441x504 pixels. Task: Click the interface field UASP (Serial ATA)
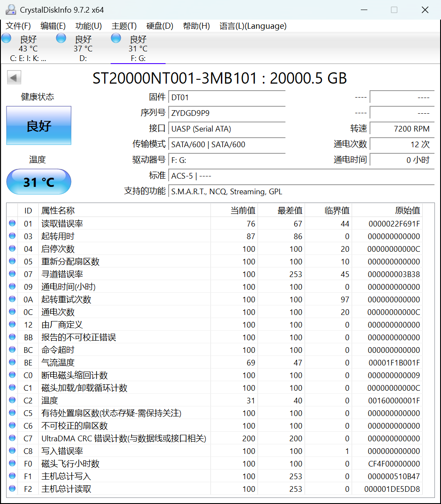[227, 129]
